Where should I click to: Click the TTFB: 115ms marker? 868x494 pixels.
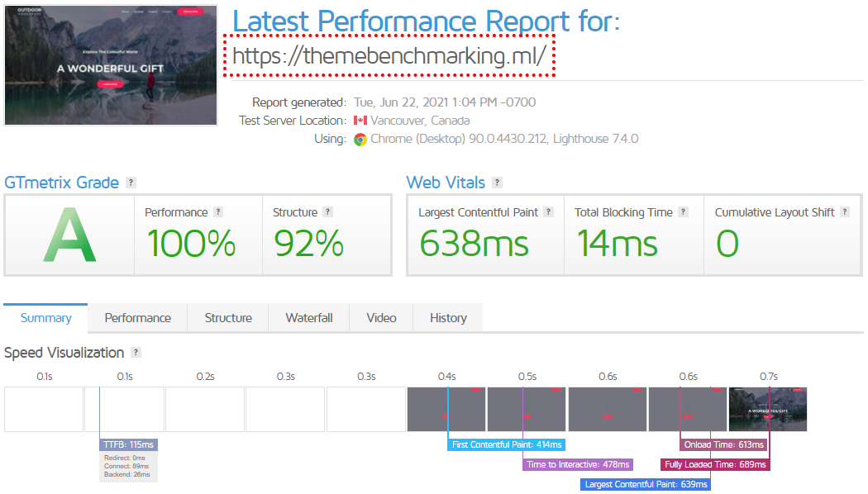pos(128,444)
